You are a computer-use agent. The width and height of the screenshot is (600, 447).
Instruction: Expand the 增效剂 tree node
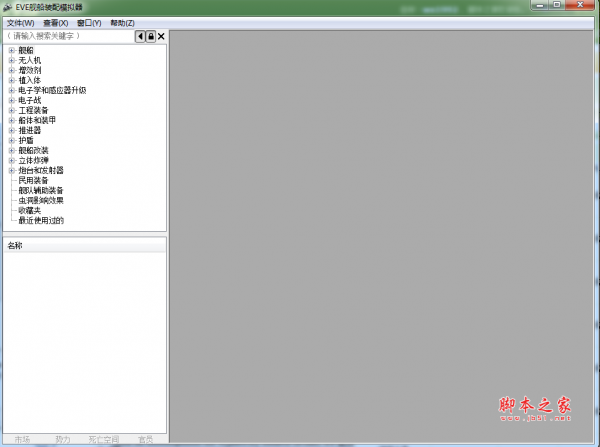[x=12, y=70]
